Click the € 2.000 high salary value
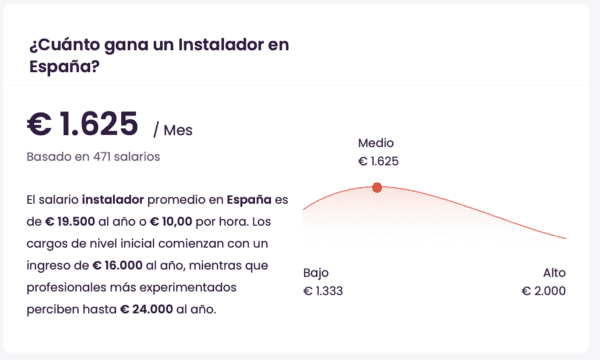600x360 pixels. point(543,291)
